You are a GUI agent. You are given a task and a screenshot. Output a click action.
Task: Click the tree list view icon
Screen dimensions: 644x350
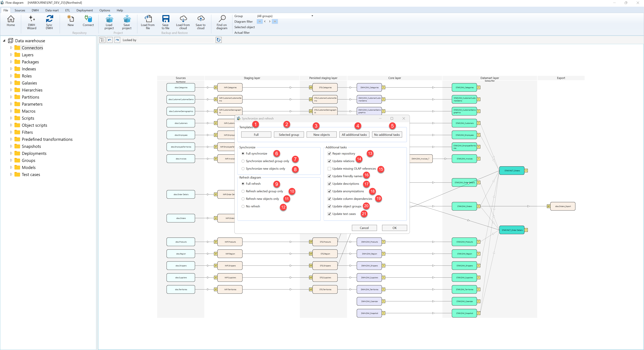tap(102, 40)
